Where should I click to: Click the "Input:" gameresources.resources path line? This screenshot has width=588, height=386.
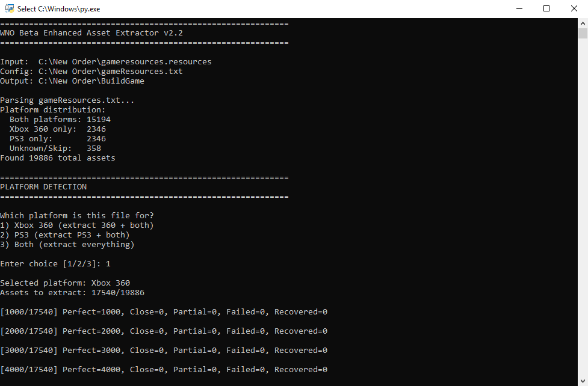pyautogui.click(x=106, y=62)
